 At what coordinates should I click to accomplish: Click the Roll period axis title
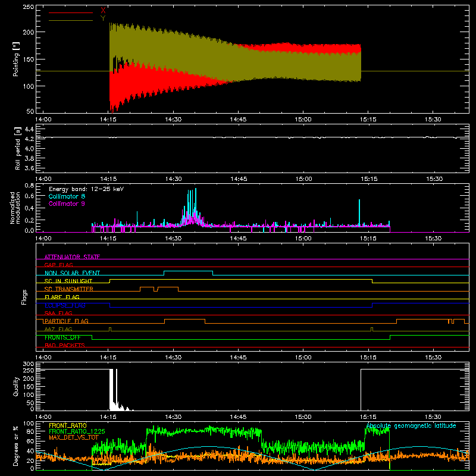18,148
